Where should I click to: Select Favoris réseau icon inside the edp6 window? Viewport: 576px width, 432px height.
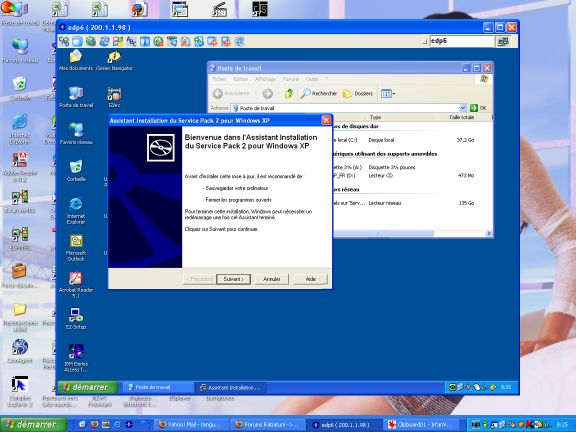tap(76, 133)
